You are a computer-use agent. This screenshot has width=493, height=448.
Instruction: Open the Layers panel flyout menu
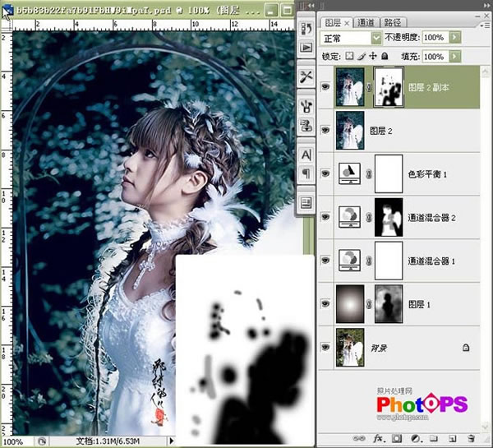point(486,25)
